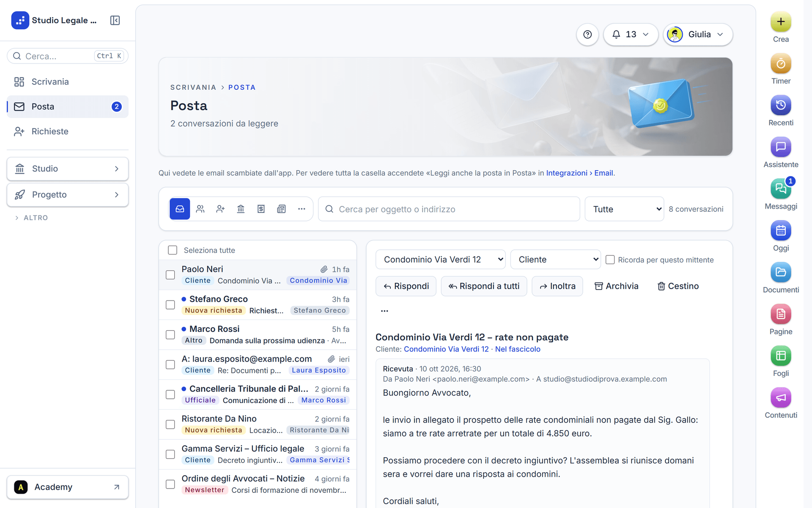Open the Documenti folder icon

click(x=781, y=272)
